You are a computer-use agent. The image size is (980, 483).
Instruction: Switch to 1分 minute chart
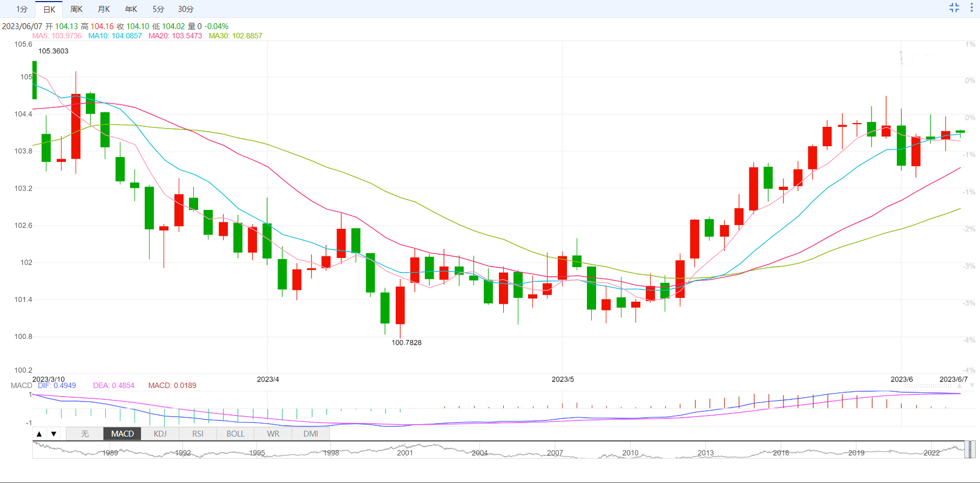pos(22,9)
